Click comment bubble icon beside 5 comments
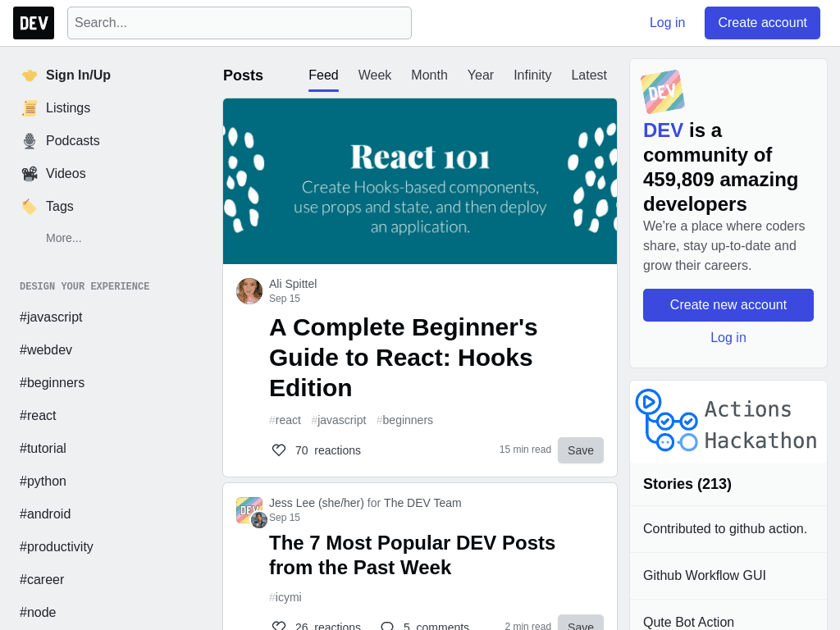 tap(387, 626)
